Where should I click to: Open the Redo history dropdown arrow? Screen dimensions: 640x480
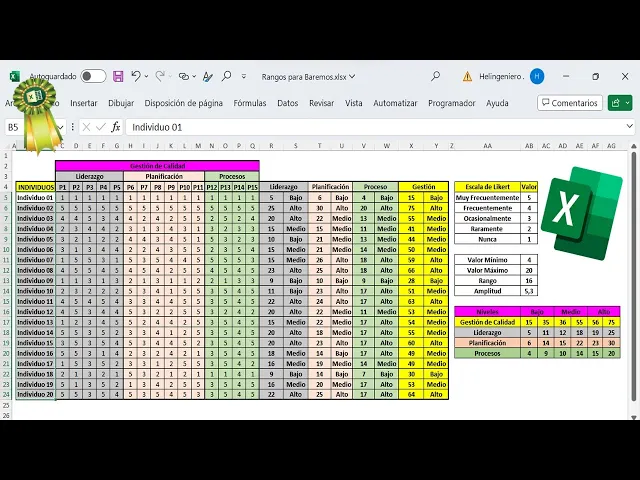pos(170,76)
